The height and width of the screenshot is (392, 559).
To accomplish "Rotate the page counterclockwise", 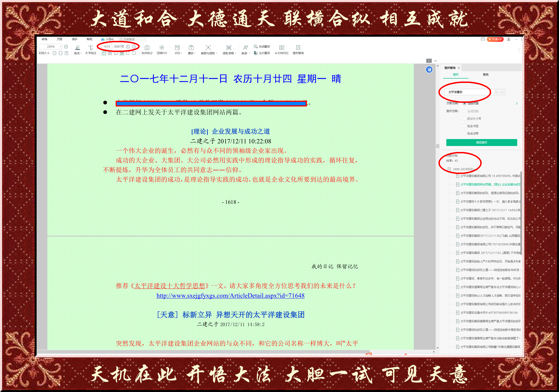I will point(134,53).
